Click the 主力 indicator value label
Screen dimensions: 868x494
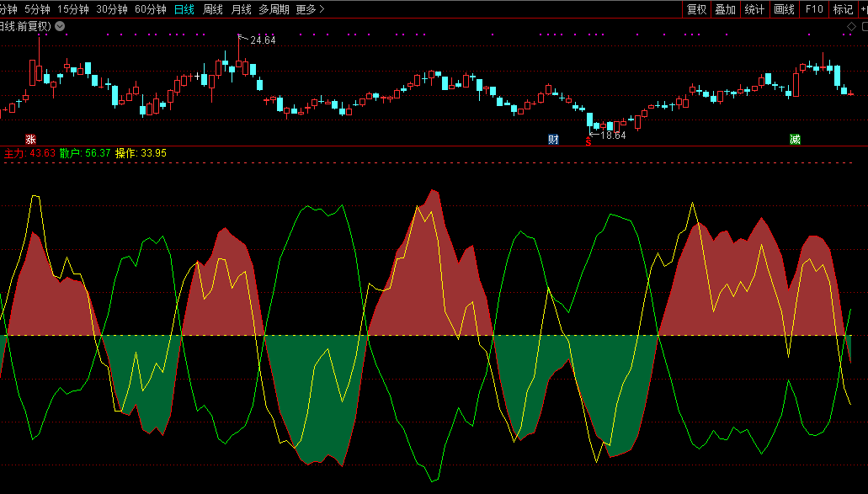coord(29,153)
